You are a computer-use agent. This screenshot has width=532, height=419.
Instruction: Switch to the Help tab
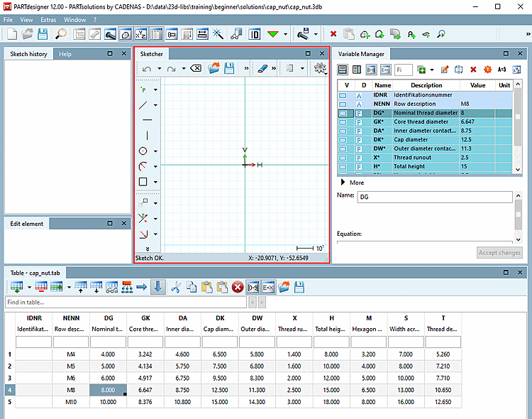point(65,54)
